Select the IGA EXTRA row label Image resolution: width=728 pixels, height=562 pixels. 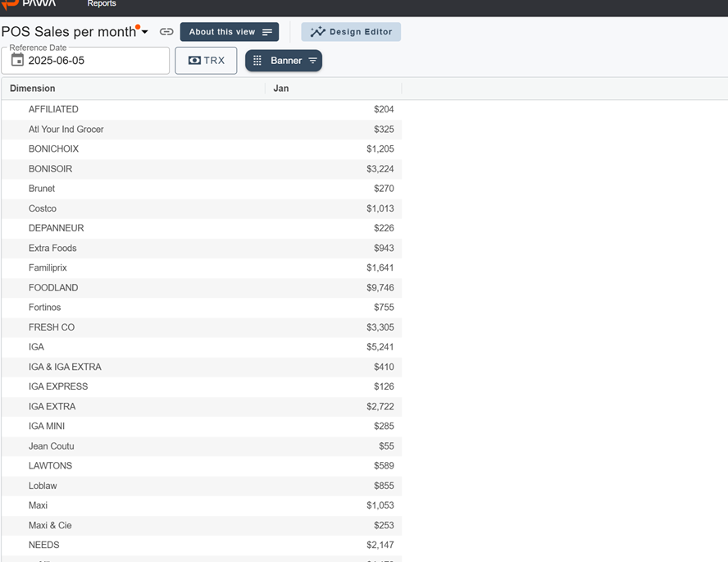point(52,406)
